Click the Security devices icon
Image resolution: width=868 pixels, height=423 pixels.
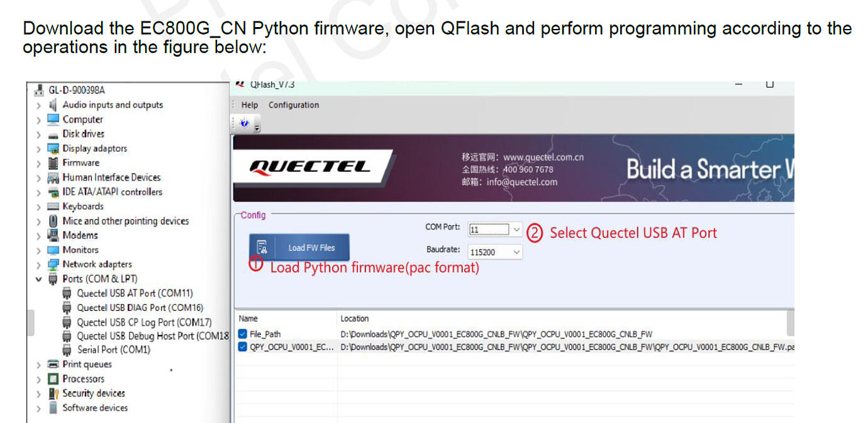(x=53, y=393)
